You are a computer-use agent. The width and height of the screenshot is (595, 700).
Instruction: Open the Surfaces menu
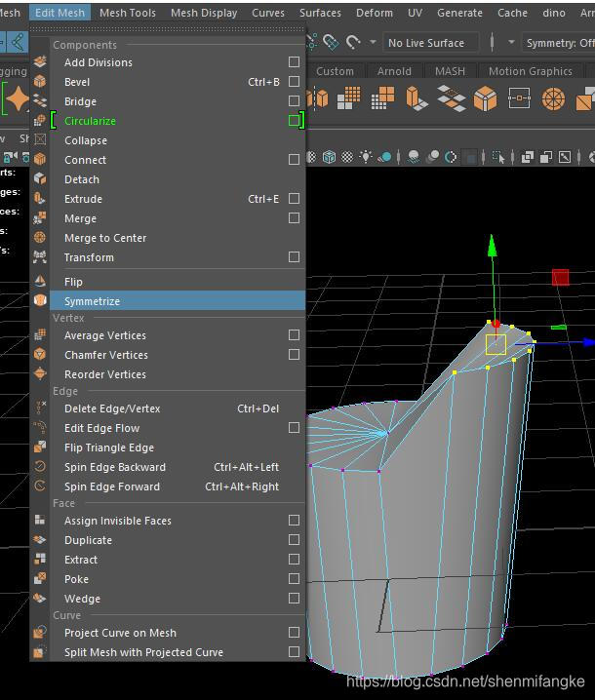click(x=320, y=13)
